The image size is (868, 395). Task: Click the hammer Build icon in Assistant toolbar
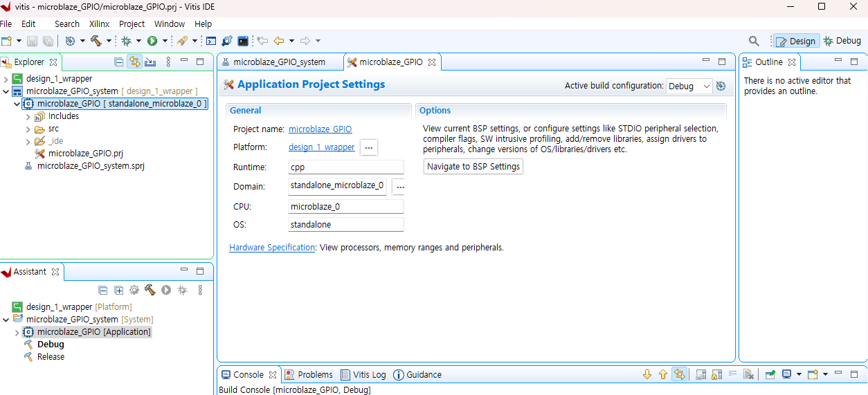[x=150, y=290]
